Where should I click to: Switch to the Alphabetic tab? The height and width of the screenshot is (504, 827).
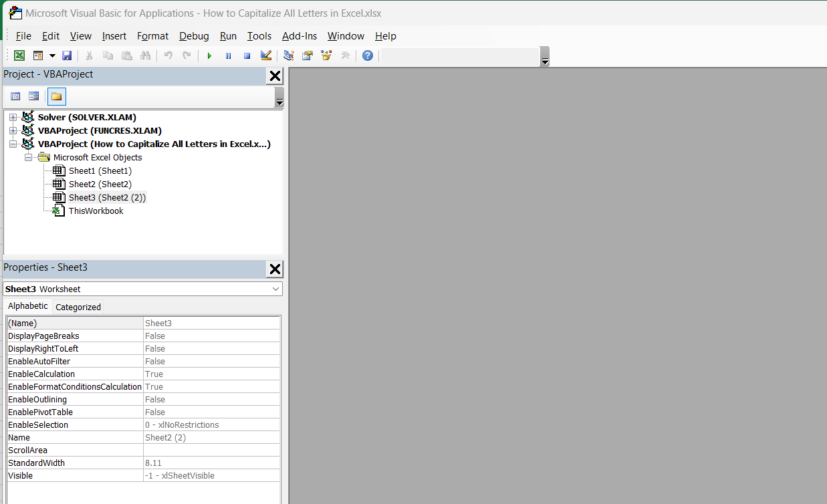coord(28,306)
